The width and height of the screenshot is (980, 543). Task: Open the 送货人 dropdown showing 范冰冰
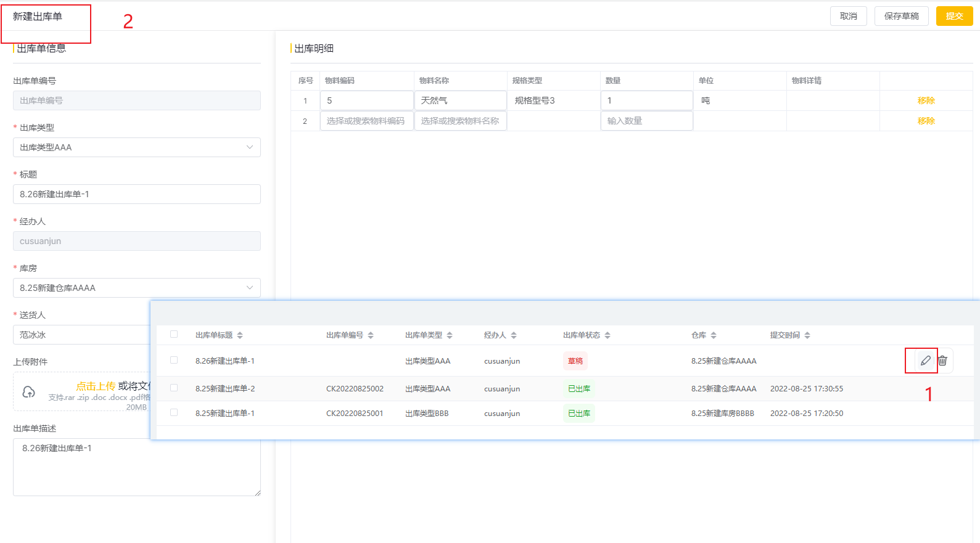(81, 335)
